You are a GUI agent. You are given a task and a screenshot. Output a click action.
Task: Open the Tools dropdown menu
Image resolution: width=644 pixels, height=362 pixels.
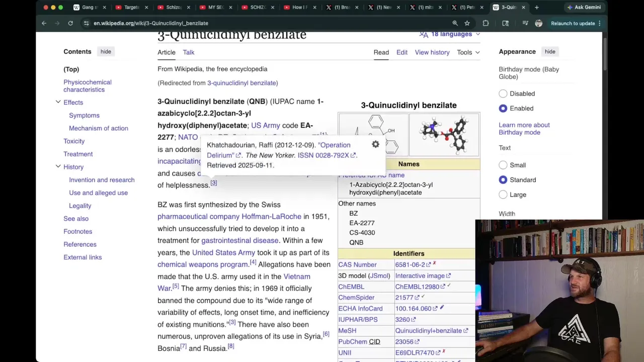pyautogui.click(x=468, y=52)
